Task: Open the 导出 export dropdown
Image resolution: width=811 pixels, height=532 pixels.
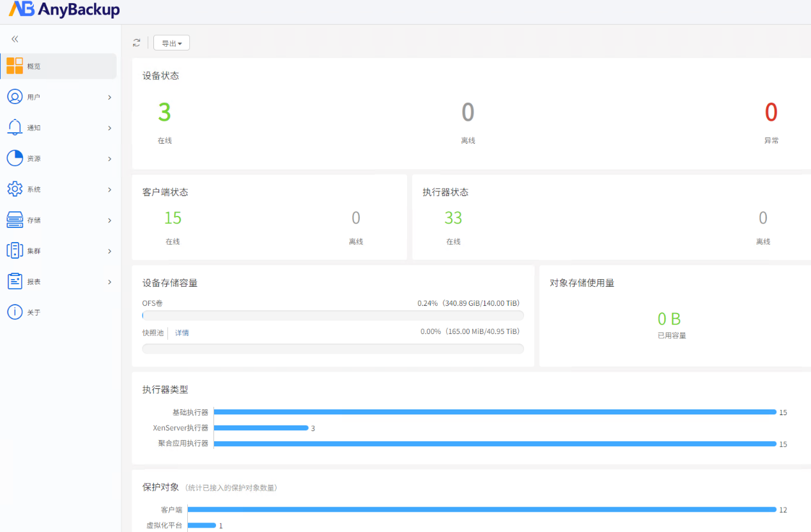Action: click(171, 43)
